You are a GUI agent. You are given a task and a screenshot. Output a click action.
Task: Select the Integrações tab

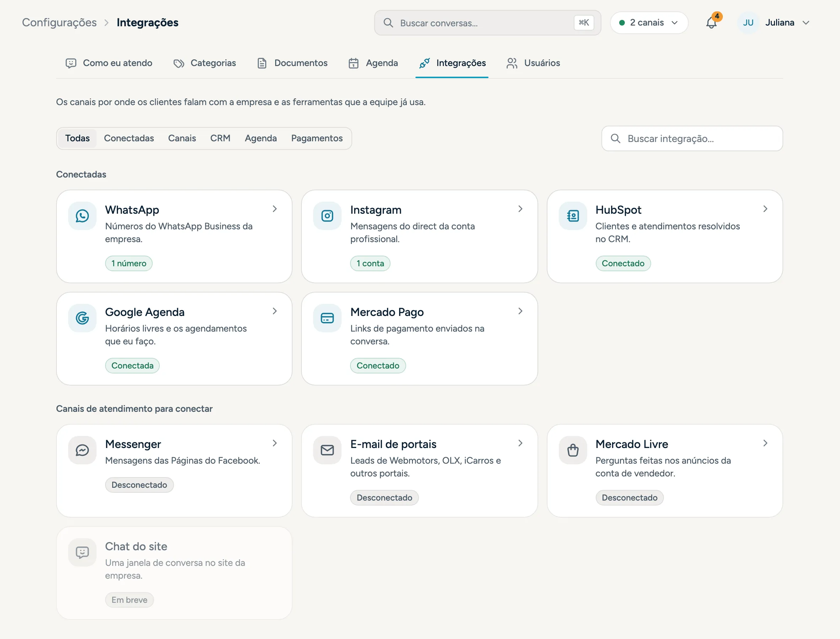tap(452, 63)
